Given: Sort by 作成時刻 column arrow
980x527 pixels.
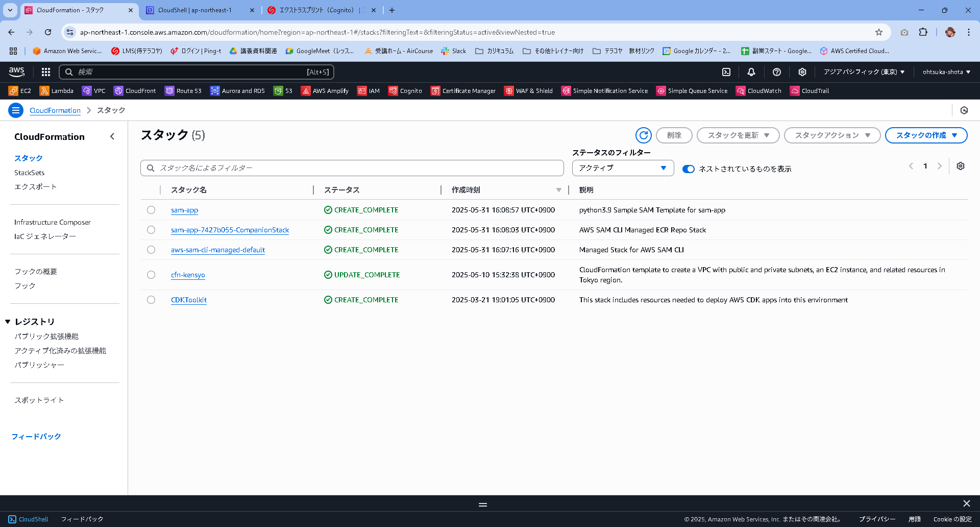Looking at the screenshot, I should tap(559, 190).
